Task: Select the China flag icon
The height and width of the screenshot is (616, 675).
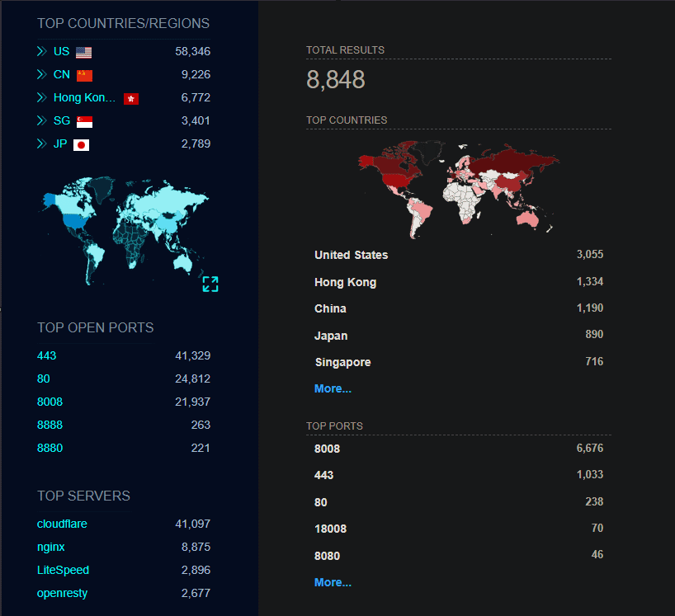Action: [x=85, y=74]
